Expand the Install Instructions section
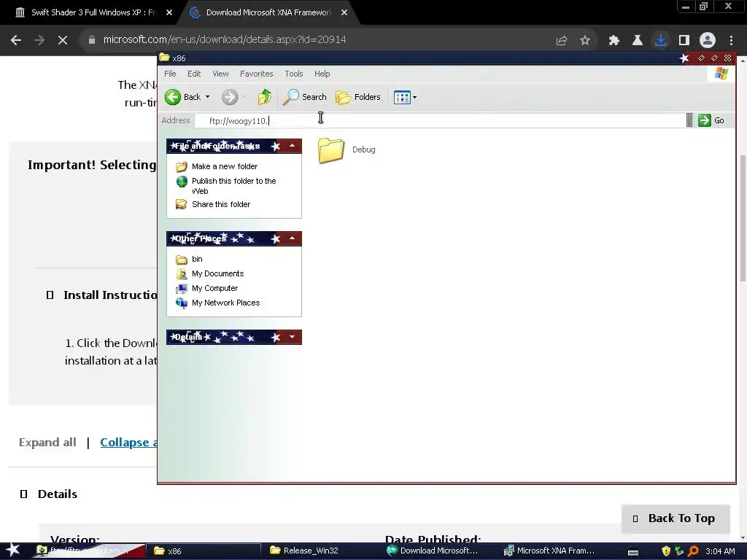Viewport: 747px width, 560px height. pos(102,295)
